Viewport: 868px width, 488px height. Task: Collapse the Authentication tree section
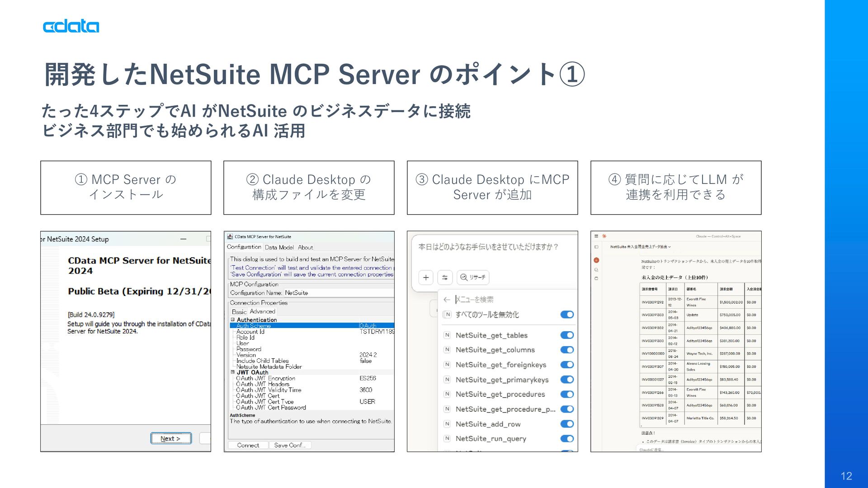233,320
